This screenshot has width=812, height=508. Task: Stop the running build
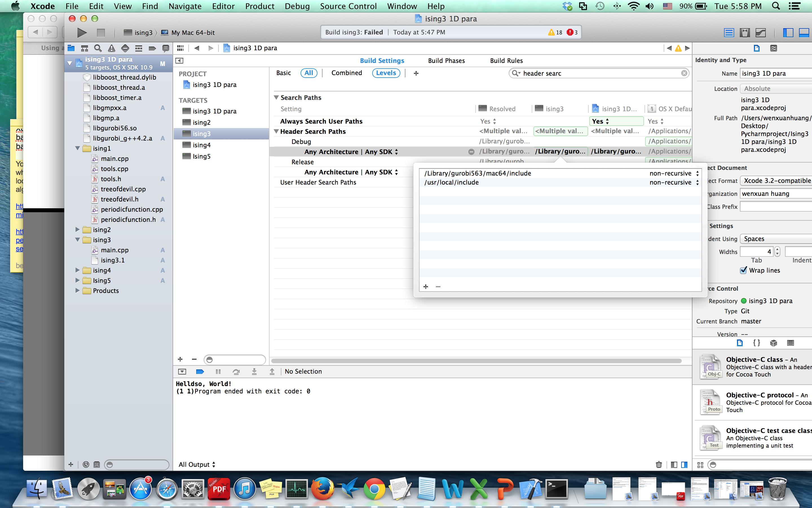point(101,32)
